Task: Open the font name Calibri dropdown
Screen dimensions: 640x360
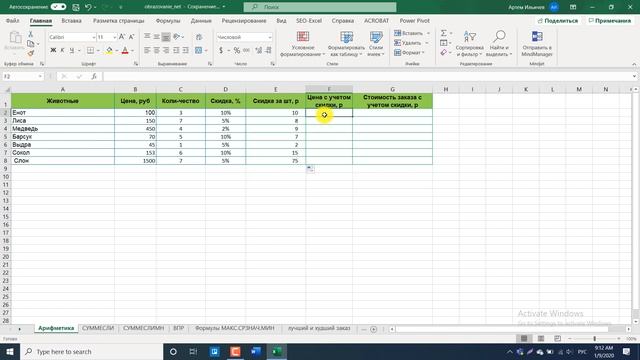Action: tap(93, 37)
